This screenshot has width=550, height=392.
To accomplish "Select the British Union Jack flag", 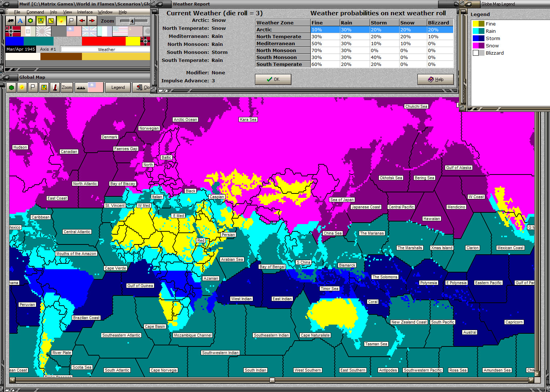I will pyautogui.click(x=89, y=31).
